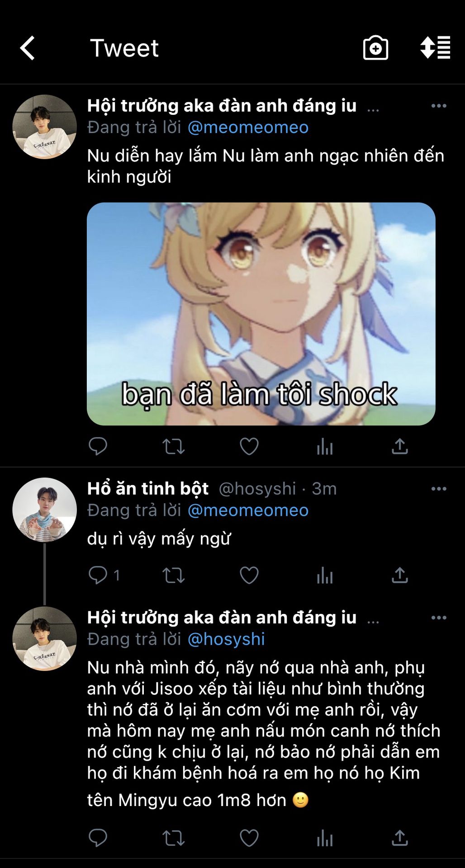Open more options on last tweet about Mingyu
Viewport: 465px width, 868px height.
[439, 618]
